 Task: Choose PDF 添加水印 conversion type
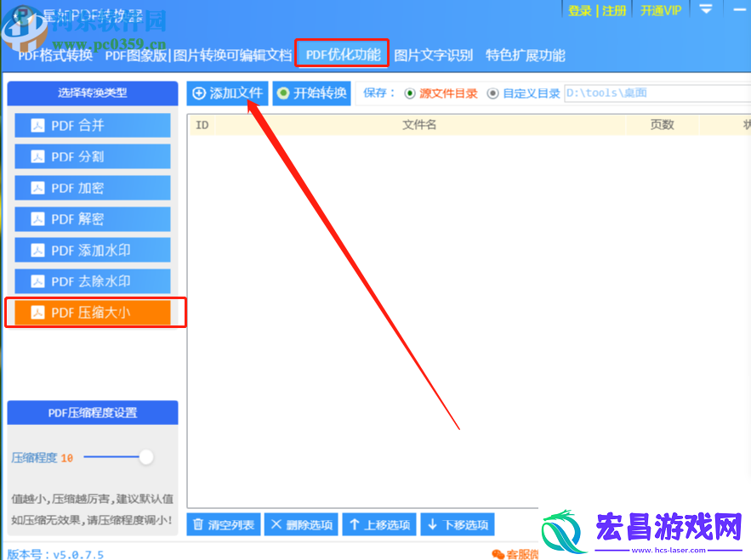[x=93, y=250]
